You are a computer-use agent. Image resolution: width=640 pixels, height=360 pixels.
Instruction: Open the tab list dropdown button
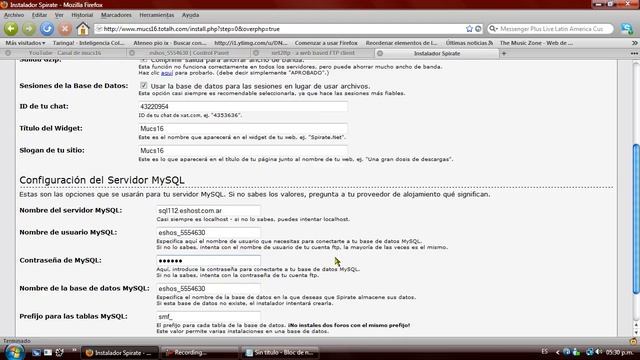(x=634, y=53)
